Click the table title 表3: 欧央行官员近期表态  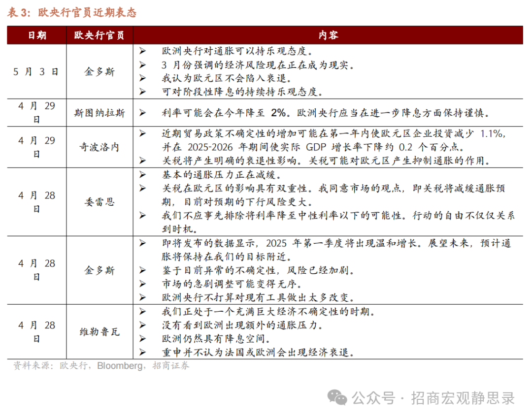point(71,12)
